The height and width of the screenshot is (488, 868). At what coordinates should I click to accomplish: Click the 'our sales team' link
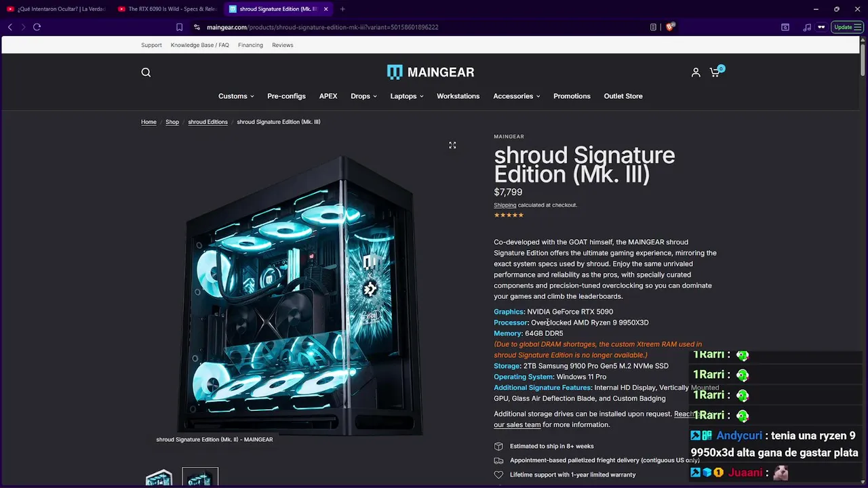click(x=517, y=425)
